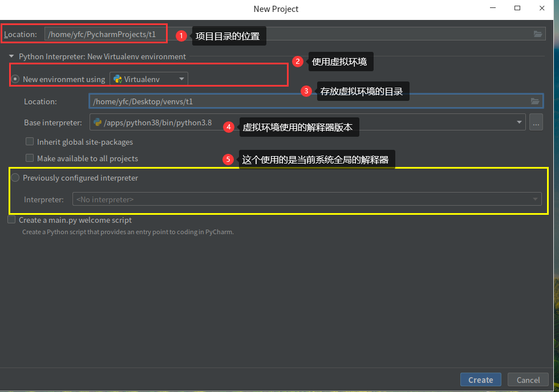Enable Make available to all projects
This screenshot has height=392, width=559.
(x=30, y=158)
